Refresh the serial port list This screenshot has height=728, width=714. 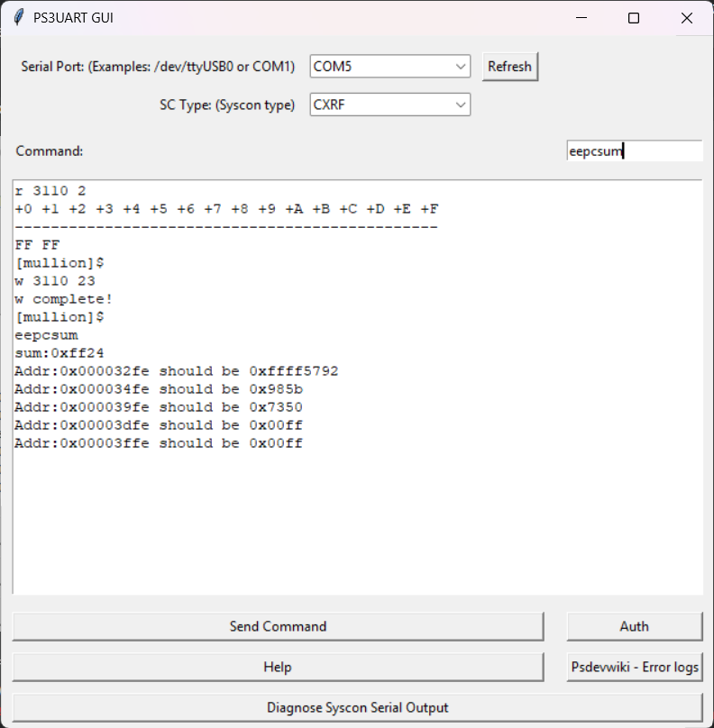509,67
